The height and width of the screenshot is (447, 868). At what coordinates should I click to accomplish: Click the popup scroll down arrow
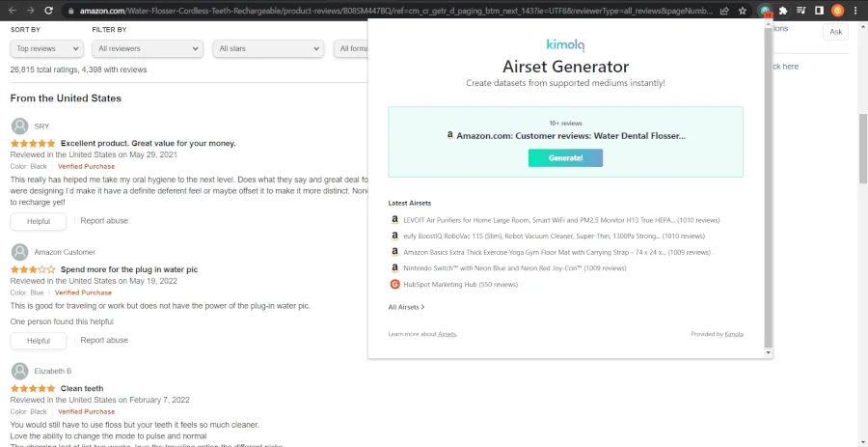768,352
